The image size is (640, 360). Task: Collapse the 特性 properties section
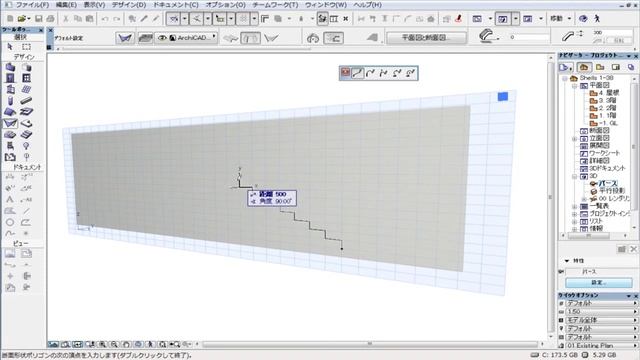coord(567,261)
